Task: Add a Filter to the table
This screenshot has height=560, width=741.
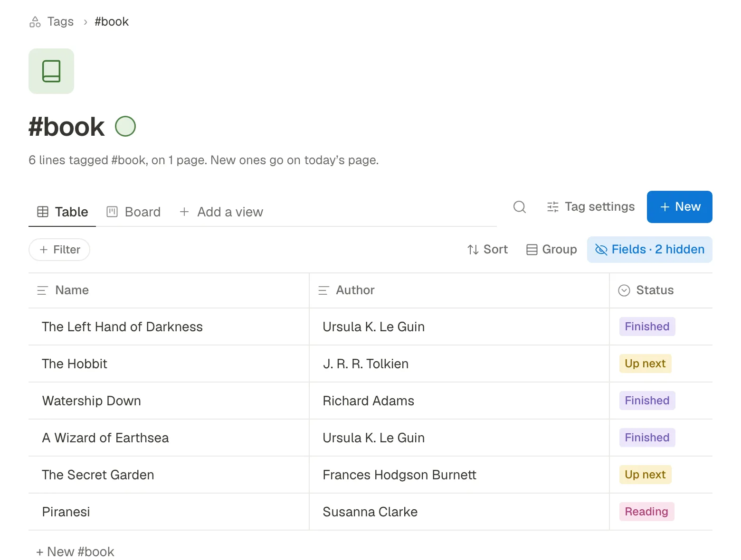Action: click(x=59, y=250)
